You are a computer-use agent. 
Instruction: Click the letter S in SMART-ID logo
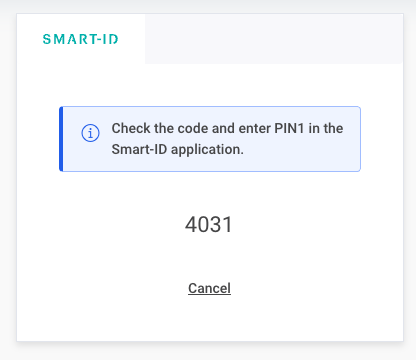coord(47,39)
